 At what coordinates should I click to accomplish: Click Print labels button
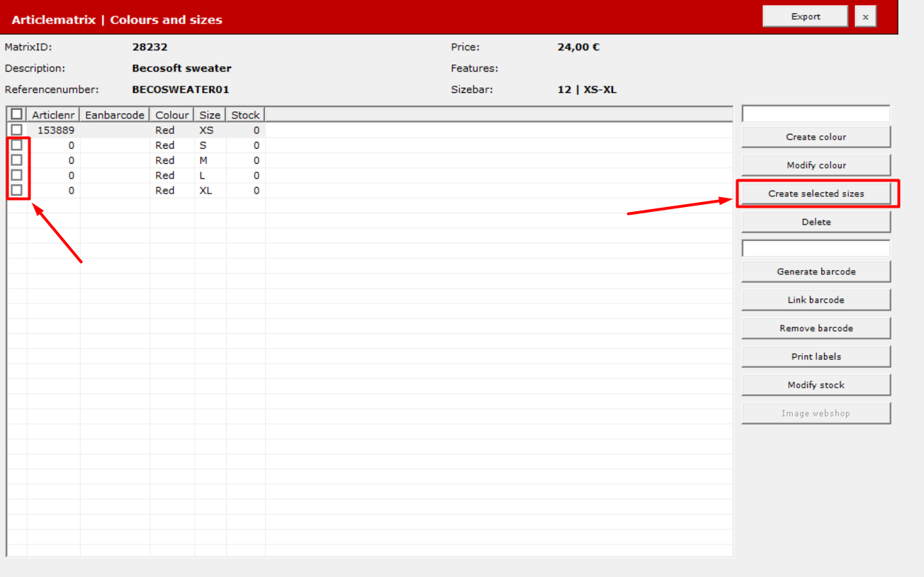click(816, 357)
